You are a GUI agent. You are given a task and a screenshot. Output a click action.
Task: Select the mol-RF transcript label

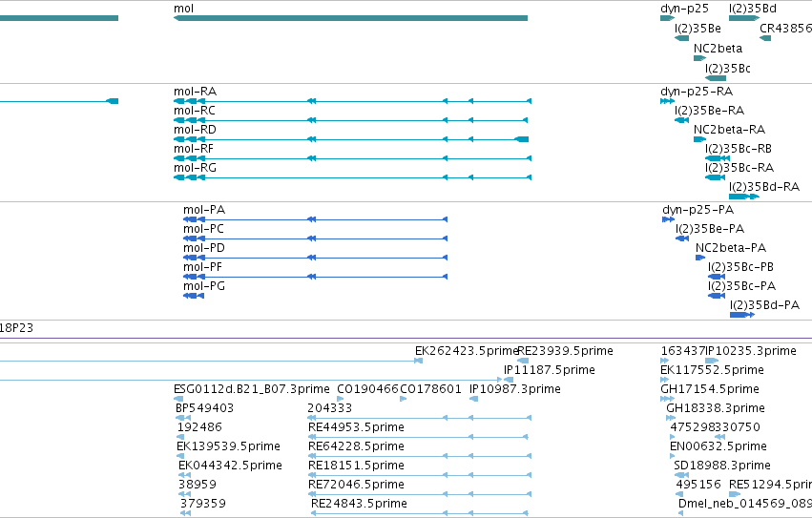coord(194,149)
